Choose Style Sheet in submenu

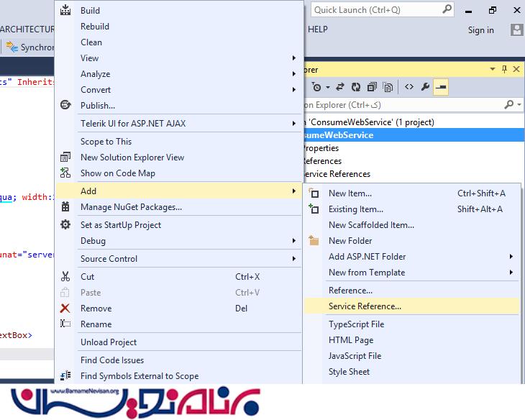(412, 371)
